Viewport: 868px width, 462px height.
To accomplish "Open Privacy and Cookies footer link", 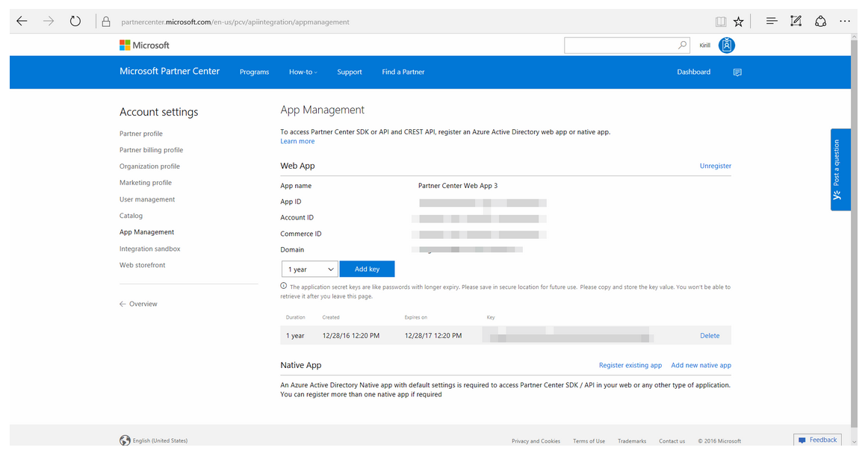I will (x=536, y=441).
